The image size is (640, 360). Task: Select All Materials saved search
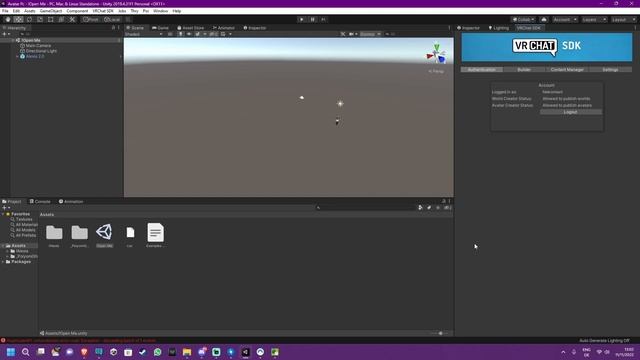24,224
